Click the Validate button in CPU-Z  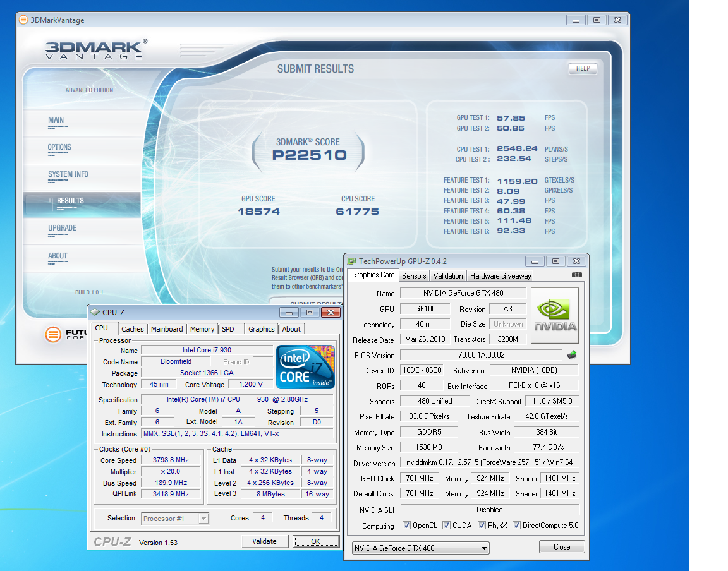point(264,541)
